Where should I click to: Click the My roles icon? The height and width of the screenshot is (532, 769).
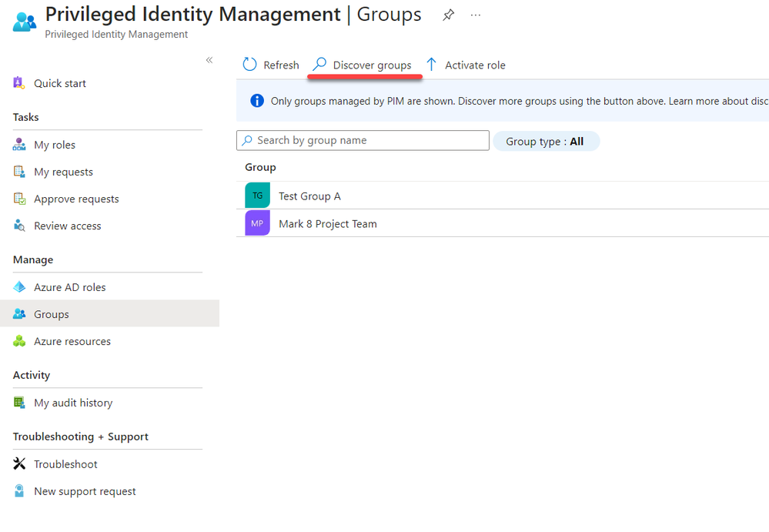tap(19, 145)
